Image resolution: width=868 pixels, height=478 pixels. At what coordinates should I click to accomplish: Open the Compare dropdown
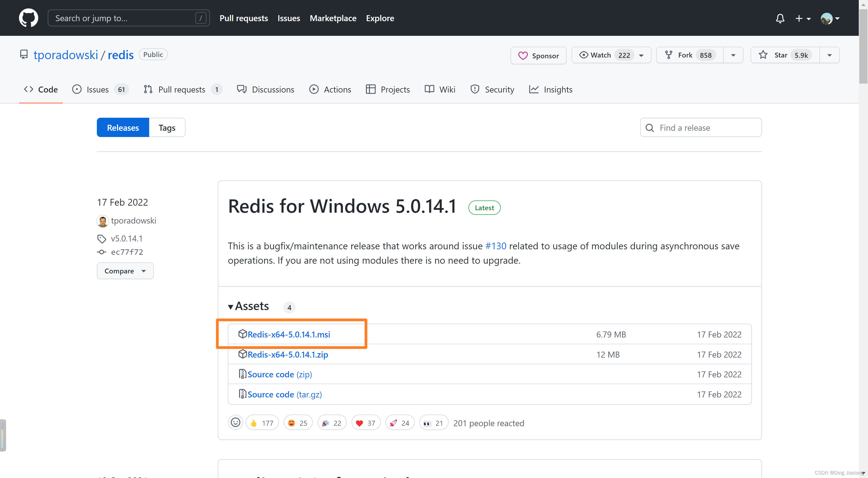[x=125, y=271]
